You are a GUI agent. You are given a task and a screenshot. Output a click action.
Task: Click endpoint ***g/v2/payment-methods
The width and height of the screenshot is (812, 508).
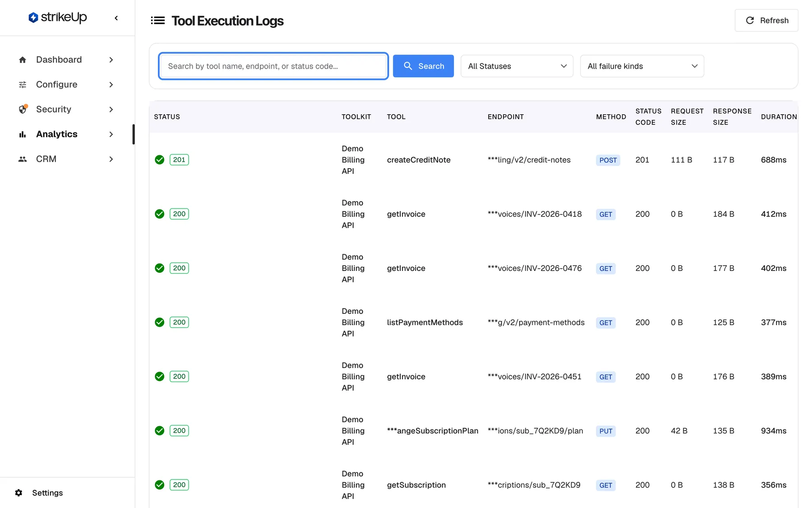tap(536, 322)
